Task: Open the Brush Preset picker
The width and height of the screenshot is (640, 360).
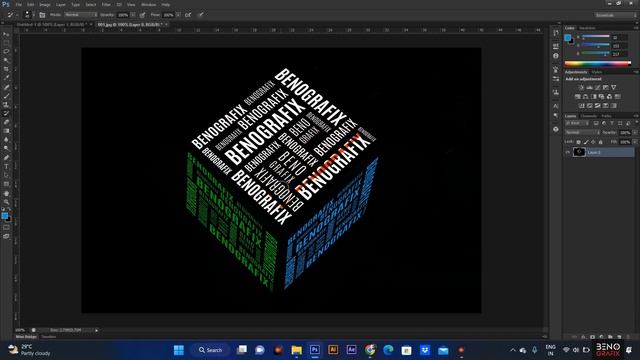Action: click(x=29, y=15)
